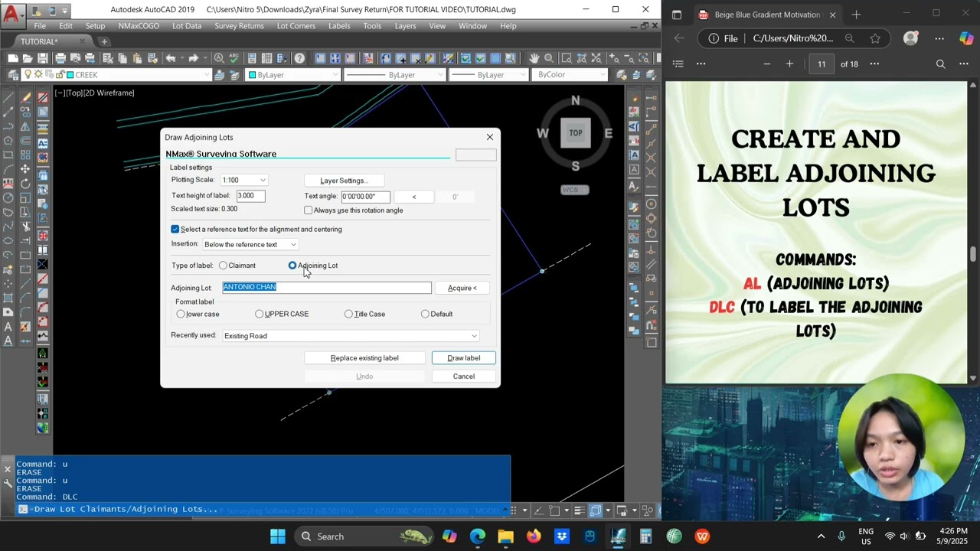The width and height of the screenshot is (980, 551).
Task: Click Replace existing label button
Action: (x=364, y=358)
